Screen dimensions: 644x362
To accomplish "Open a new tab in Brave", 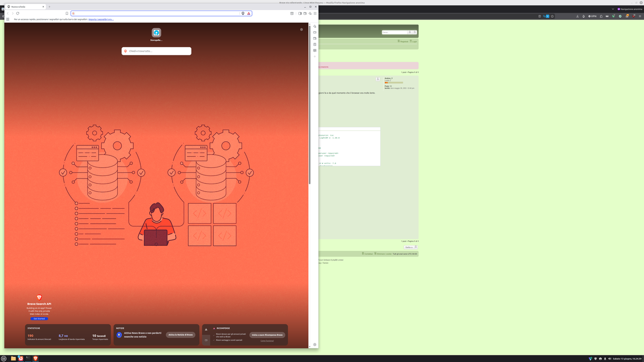I will pos(49,7).
